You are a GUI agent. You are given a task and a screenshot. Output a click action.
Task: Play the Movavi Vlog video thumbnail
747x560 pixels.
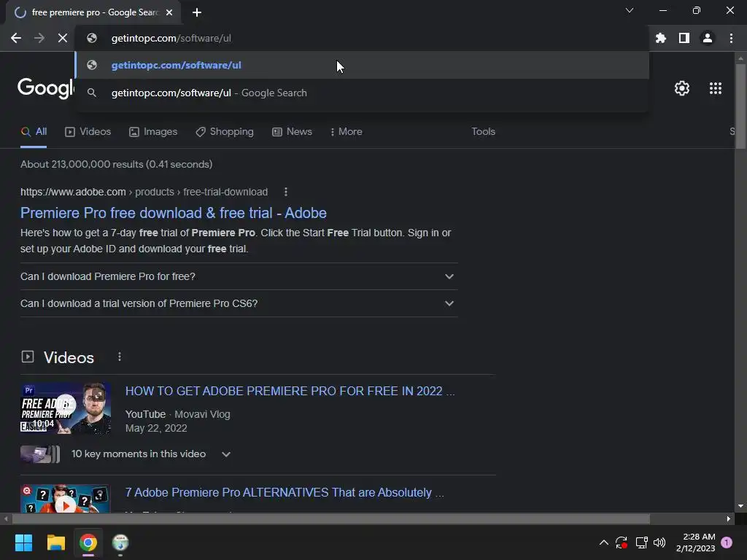[x=65, y=408]
